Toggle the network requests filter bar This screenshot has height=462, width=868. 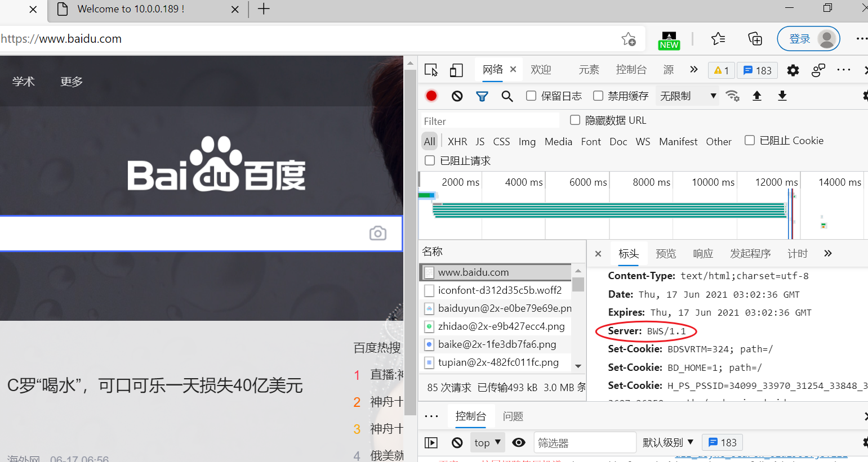pos(482,96)
